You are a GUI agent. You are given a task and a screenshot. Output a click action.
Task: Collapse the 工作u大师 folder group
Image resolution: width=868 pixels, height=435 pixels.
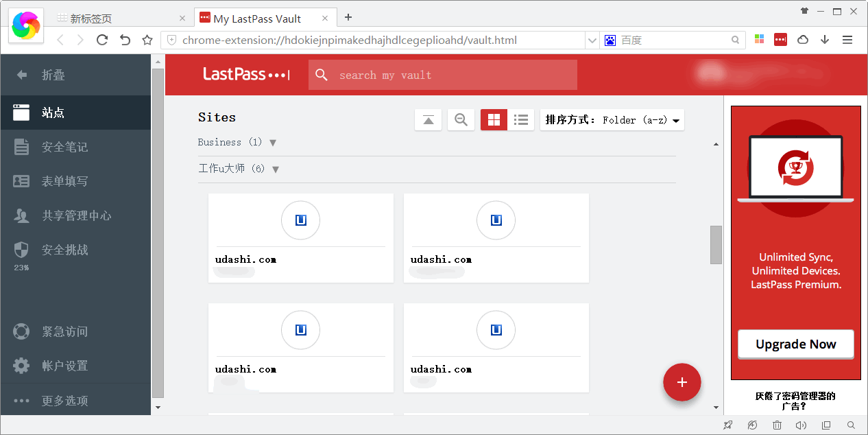276,169
